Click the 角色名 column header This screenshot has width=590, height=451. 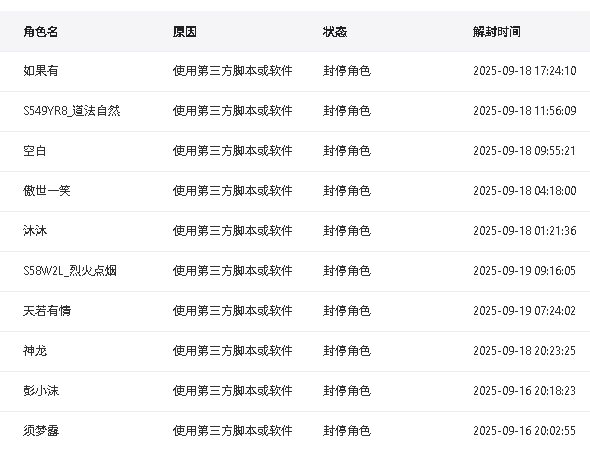[x=41, y=32]
